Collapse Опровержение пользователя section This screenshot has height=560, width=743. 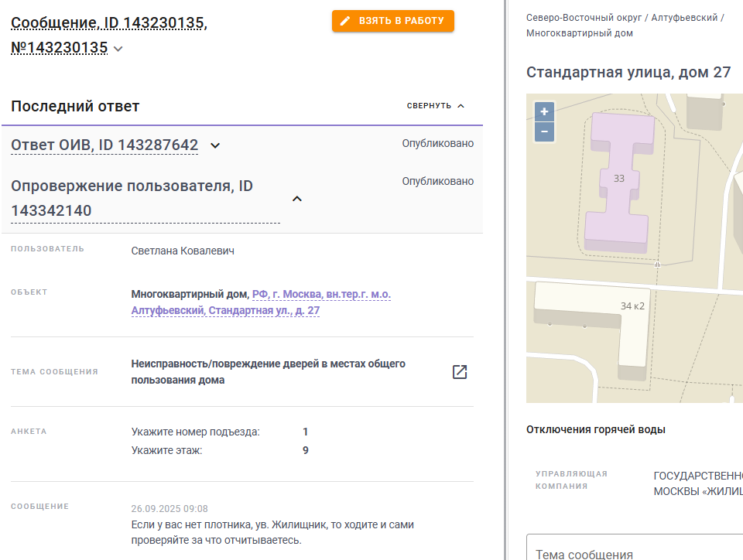297,199
